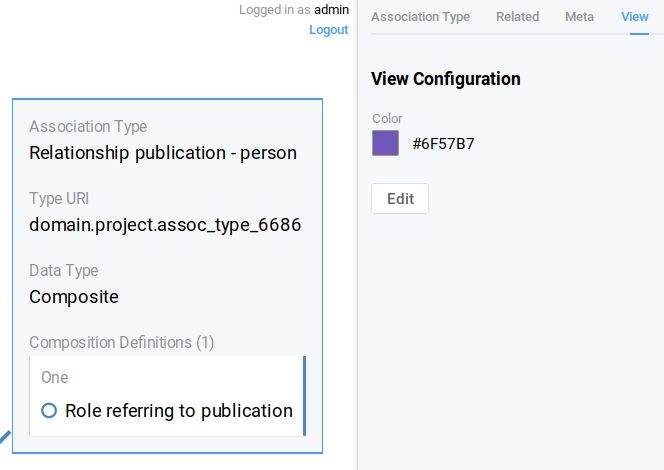664x470 pixels.
Task: Click the circle icon beside Role referring to publication
Action: 49,411
